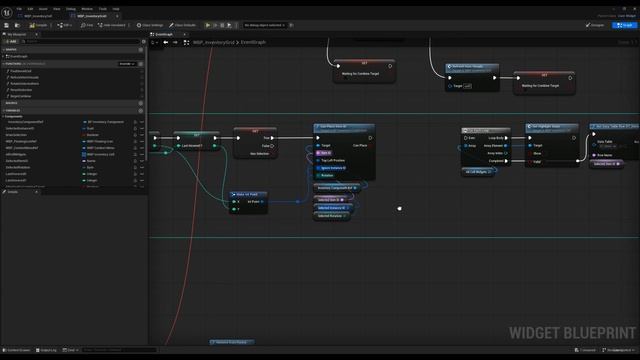Select the RefreshItemVisuals function
Screen dimensions: 640x360
[x=24, y=78]
